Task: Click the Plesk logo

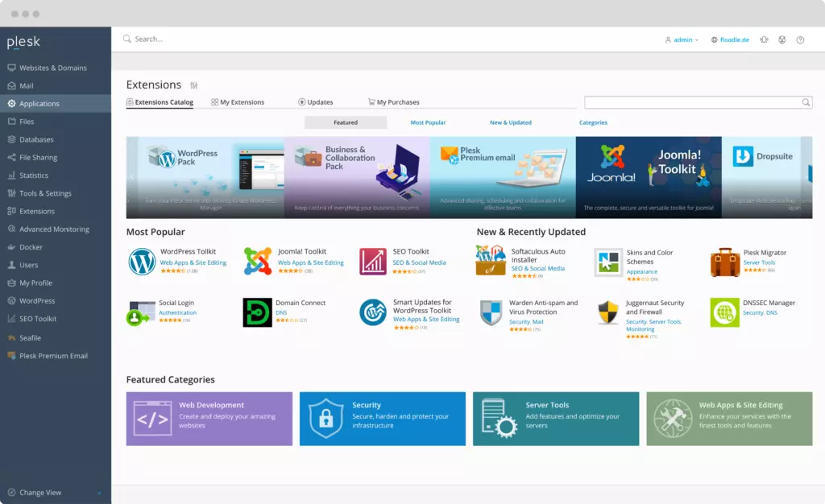Action: pyautogui.click(x=23, y=43)
